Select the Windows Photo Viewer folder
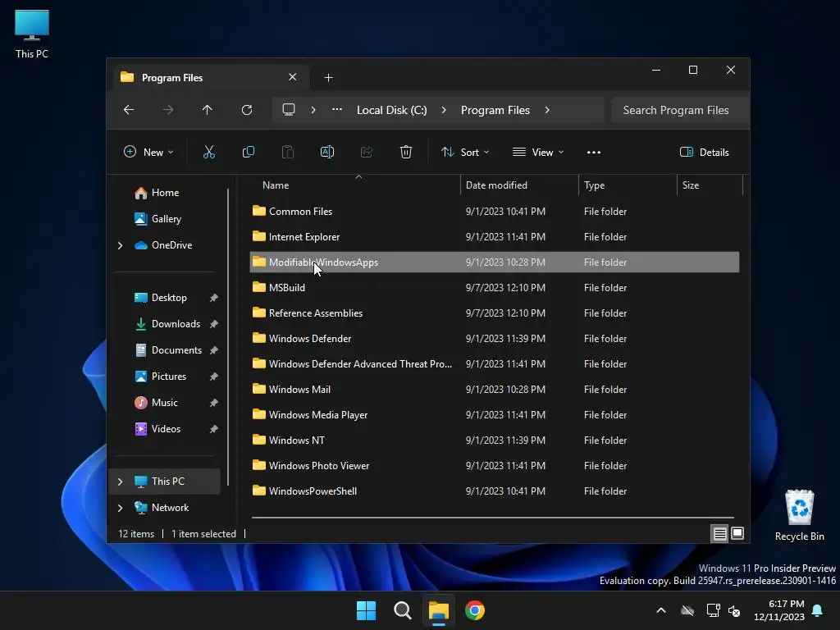Screen dimensions: 840x630 495,466
